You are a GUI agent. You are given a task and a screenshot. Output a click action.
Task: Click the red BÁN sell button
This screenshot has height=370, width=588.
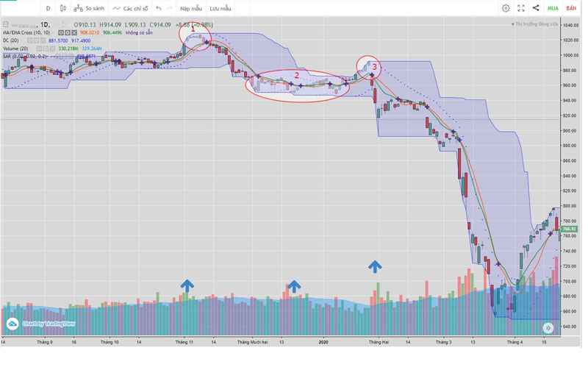(x=571, y=8)
